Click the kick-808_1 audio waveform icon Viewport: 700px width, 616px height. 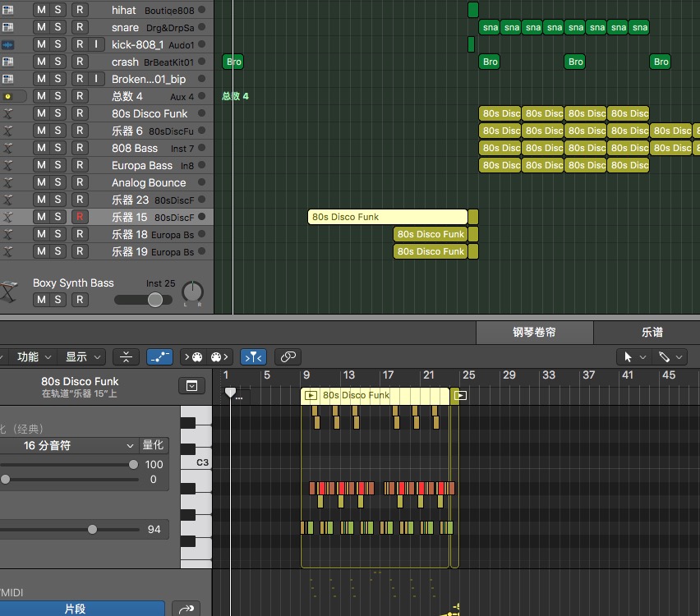tap(7, 44)
